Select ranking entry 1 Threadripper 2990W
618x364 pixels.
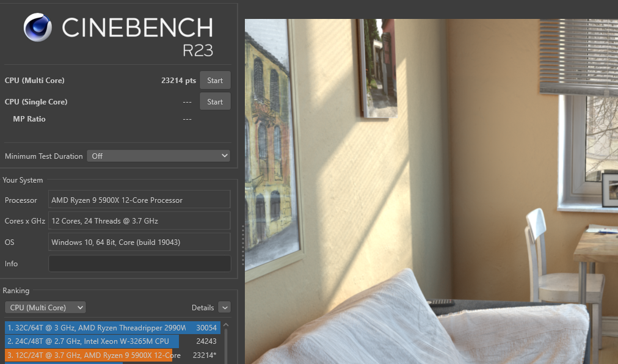(x=112, y=328)
